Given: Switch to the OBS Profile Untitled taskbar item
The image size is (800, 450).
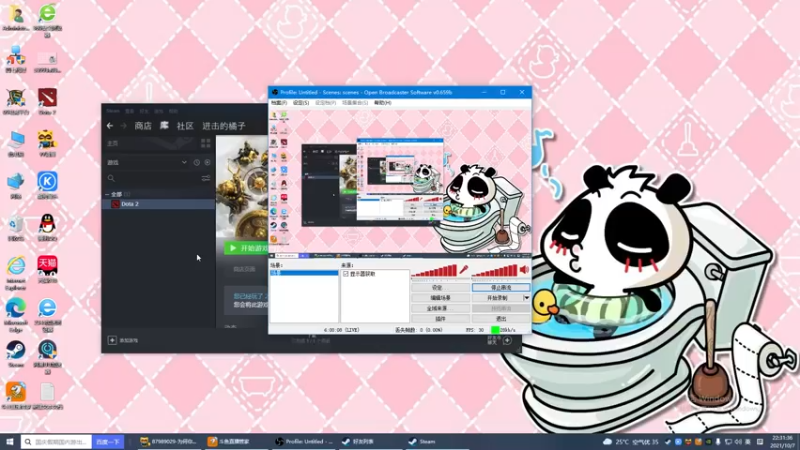Looking at the screenshot, I should point(304,441).
